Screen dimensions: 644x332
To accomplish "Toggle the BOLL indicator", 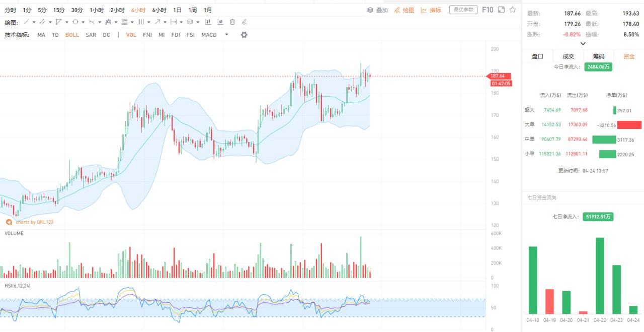I will coord(72,35).
